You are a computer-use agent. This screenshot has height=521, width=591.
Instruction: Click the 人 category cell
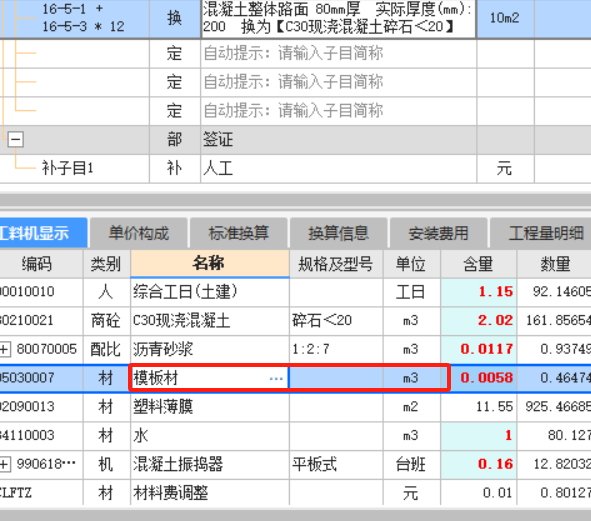pyautogui.click(x=106, y=292)
